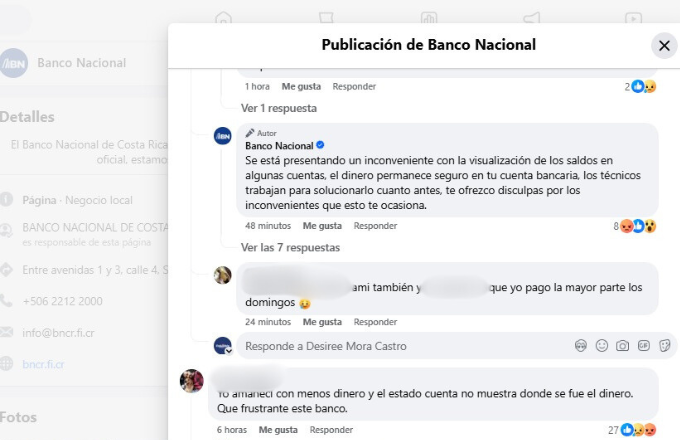Like the 24-minute-old comment
Screen dimensions: 680x440
pos(322,322)
